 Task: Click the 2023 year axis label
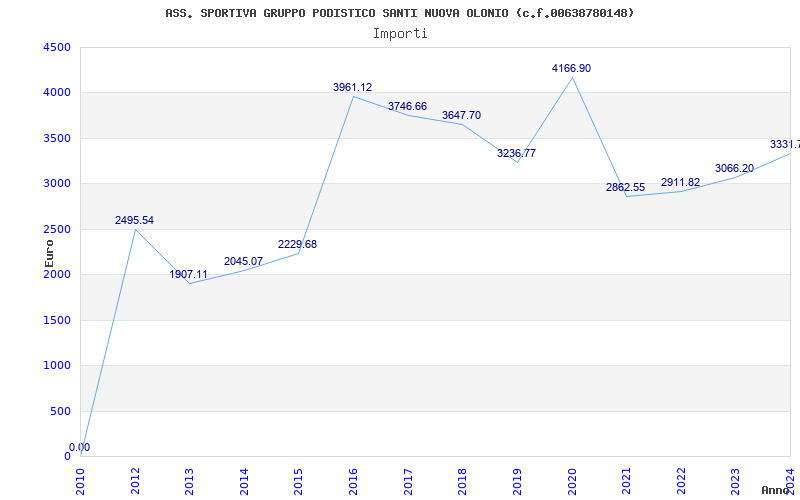pos(736,482)
